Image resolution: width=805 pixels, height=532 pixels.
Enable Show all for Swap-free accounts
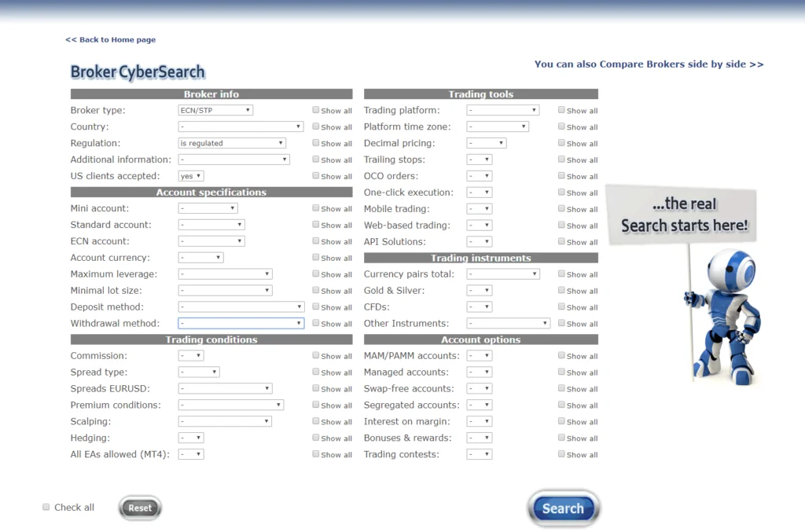click(x=561, y=389)
